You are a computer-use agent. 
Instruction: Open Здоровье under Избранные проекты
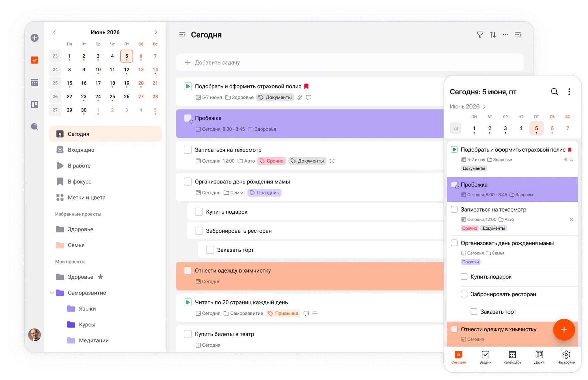tap(105, 229)
